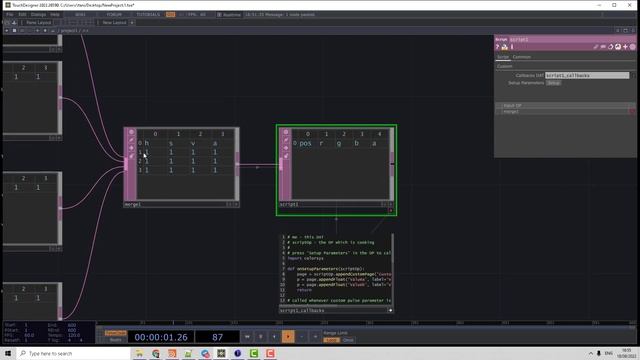This screenshot has width=640, height=360.
Task: Click the script1 input connector
Action: [281, 164]
